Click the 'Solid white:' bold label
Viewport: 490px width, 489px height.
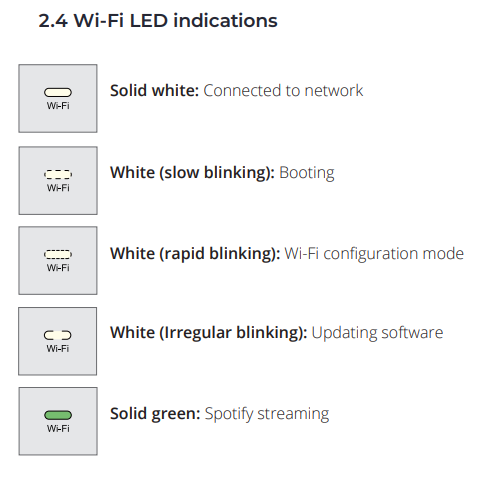[x=155, y=90]
